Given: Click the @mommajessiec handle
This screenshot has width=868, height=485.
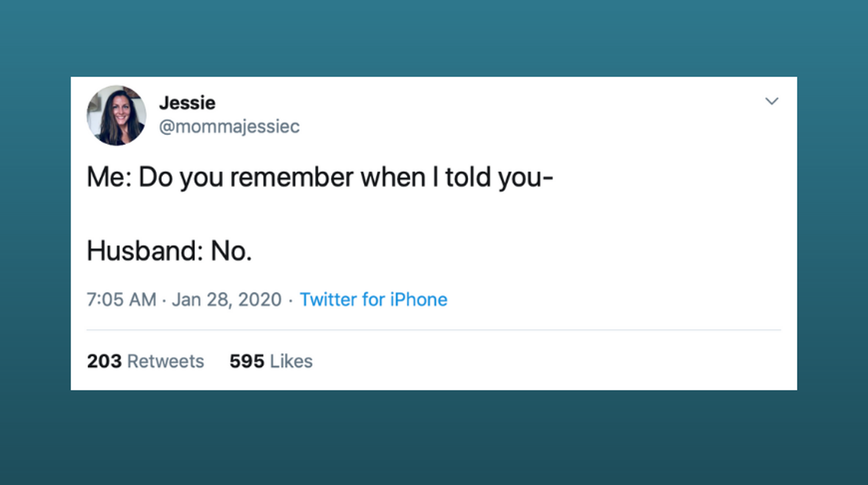Looking at the screenshot, I should point(229,127).
